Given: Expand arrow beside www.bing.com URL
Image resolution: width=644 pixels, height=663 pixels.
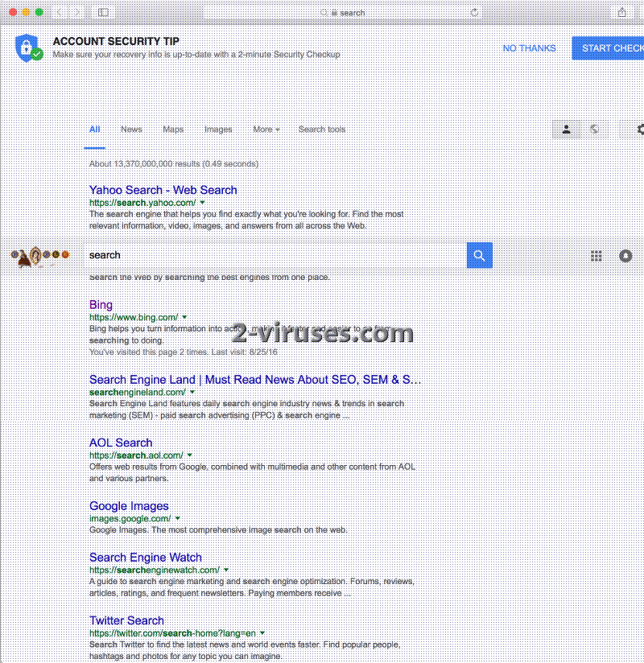Looking at the screenshot, I should (x=184, y=317).
